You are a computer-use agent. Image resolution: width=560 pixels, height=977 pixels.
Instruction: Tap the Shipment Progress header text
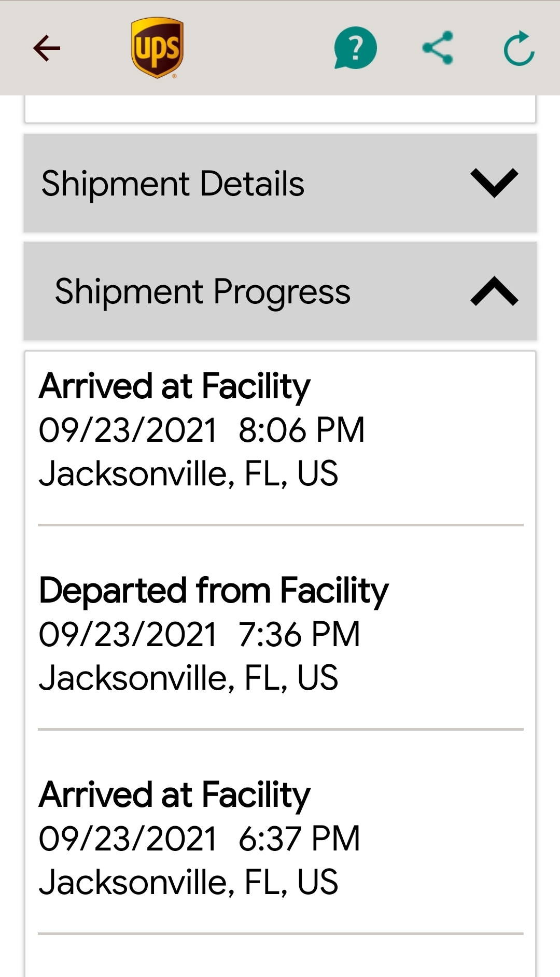[x=203, y=292]
